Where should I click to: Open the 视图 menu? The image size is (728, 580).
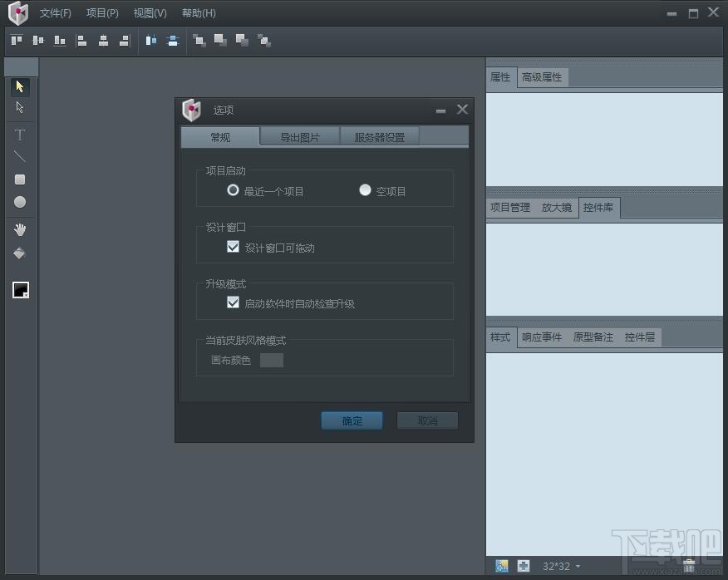149,12
